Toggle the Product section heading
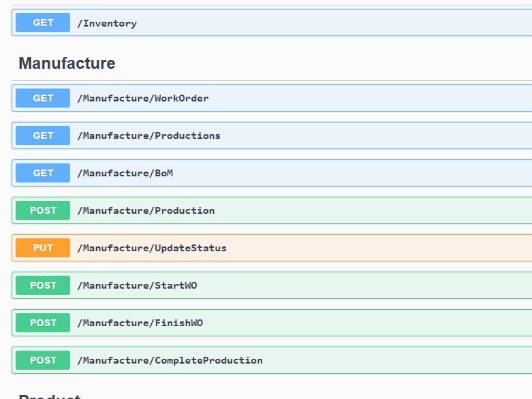Viewport: 532px width, 399px height. click(x=50, y=396)
